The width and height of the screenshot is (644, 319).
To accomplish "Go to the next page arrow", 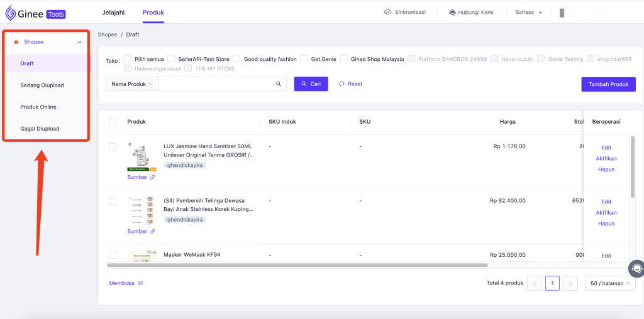I will [x=570, y=283].
